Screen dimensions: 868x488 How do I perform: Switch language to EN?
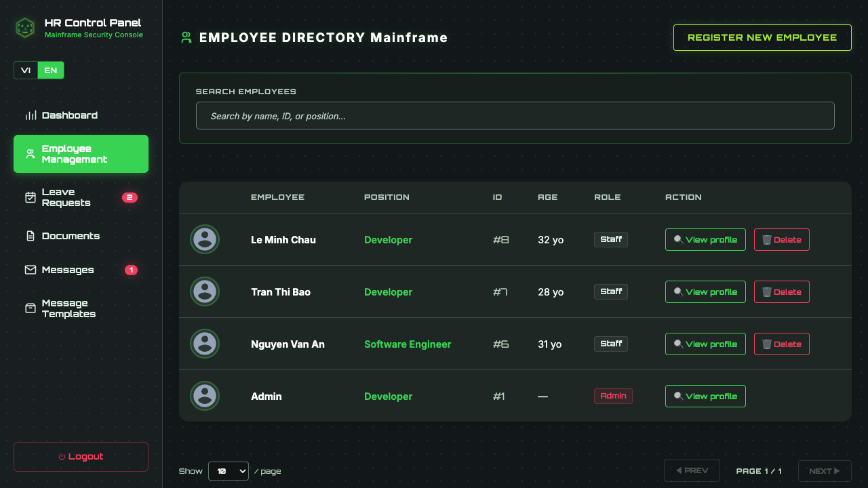pos(51,70)
